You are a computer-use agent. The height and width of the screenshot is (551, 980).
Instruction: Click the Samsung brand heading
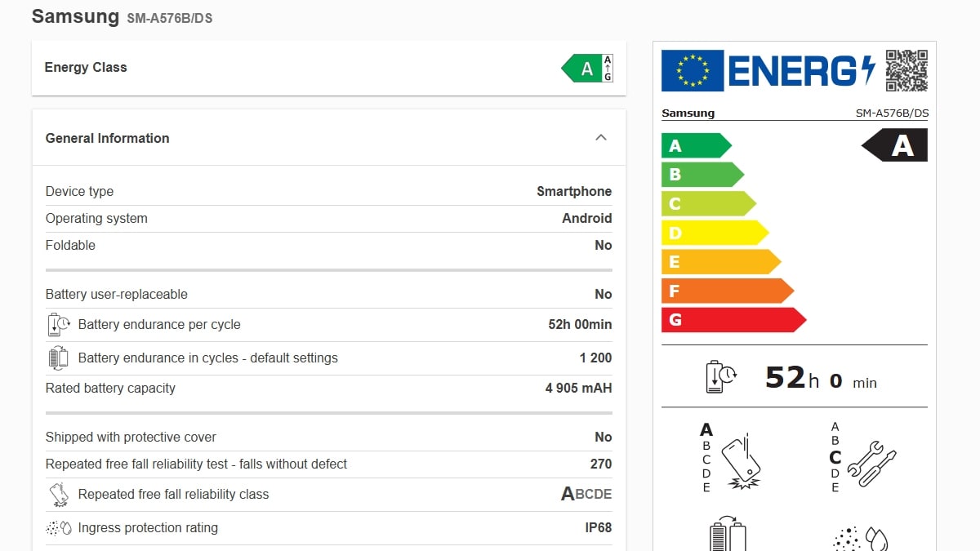click(x=75, y=16)
